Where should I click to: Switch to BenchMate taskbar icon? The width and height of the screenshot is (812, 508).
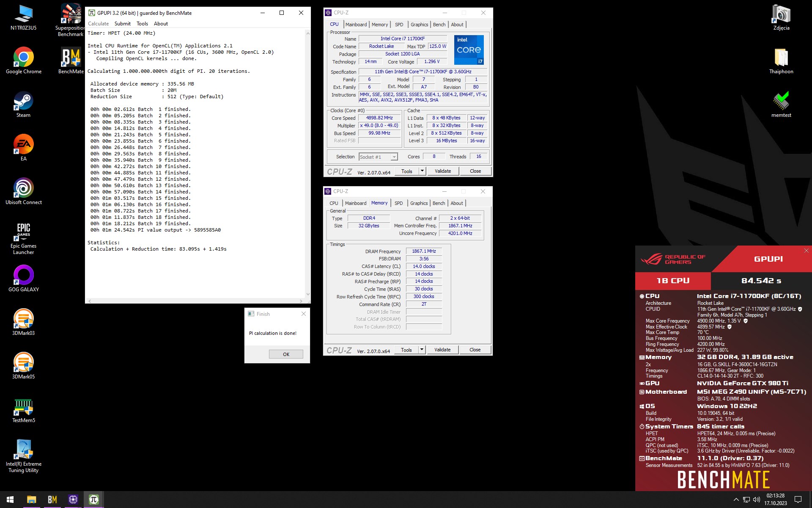coord(52,500)
